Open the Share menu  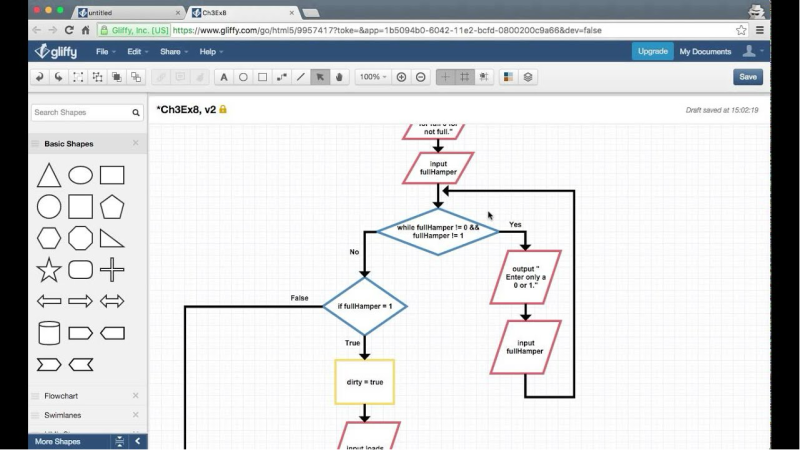pos(173,51)
